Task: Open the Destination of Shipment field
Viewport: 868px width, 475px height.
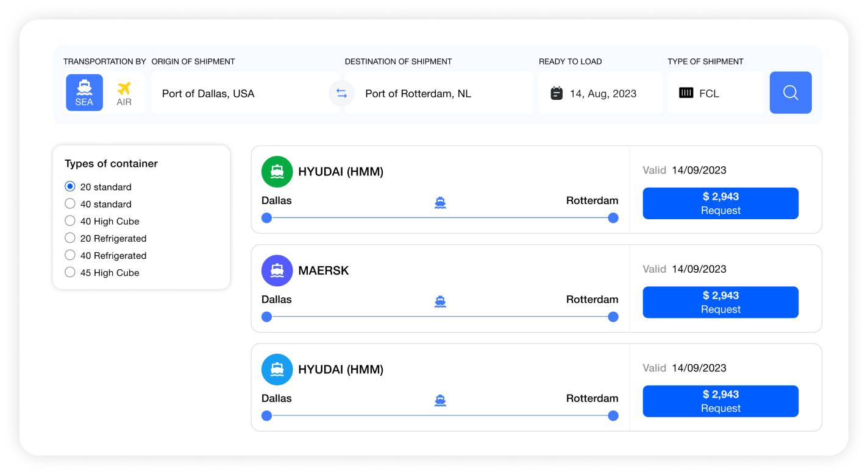Action: [x=439, y=93]
